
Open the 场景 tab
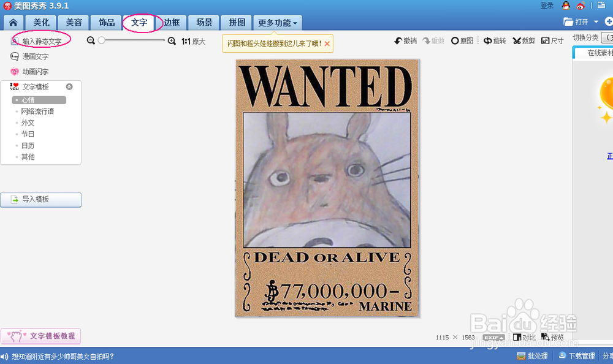tap(204, 23)
